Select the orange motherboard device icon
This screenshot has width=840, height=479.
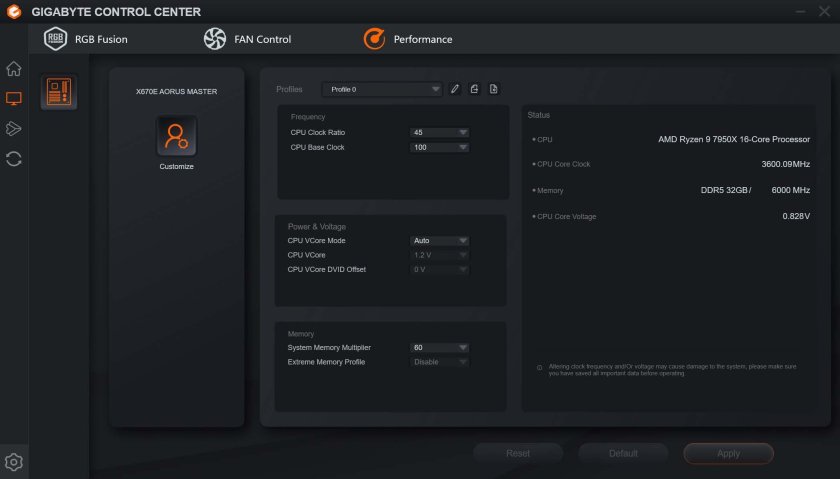[x=59, y=93]
